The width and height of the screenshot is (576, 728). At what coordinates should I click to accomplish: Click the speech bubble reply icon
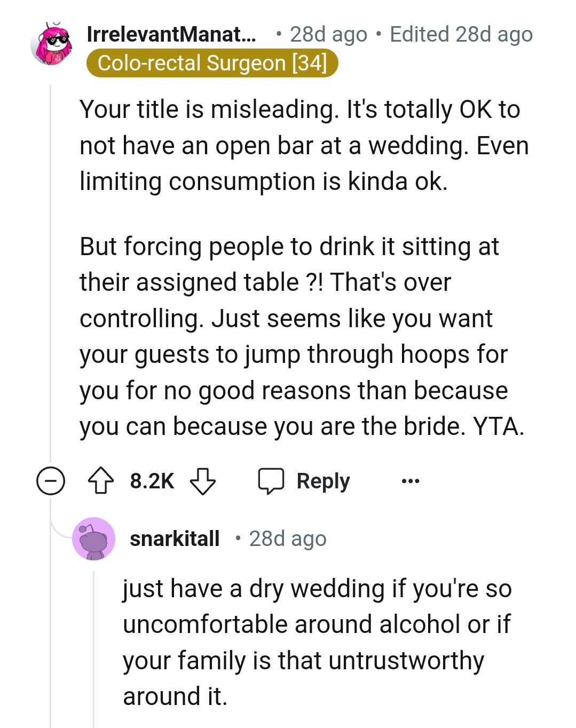[x=271, y=481]
